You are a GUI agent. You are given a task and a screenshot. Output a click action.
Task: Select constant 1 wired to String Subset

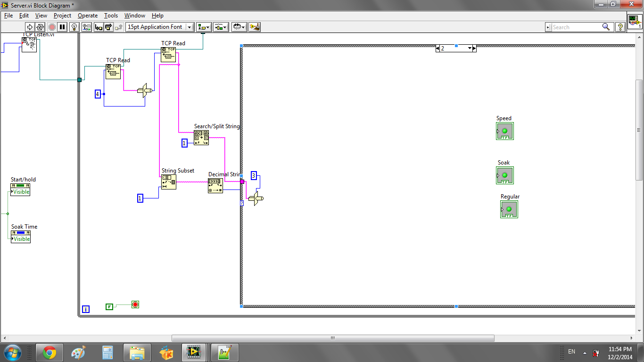140,198
